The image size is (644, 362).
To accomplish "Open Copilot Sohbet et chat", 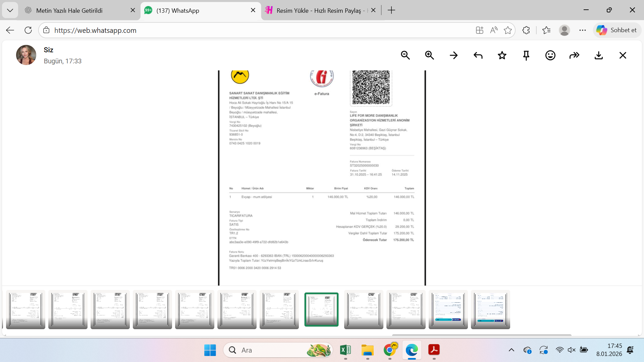I will [x=617, y=30].
